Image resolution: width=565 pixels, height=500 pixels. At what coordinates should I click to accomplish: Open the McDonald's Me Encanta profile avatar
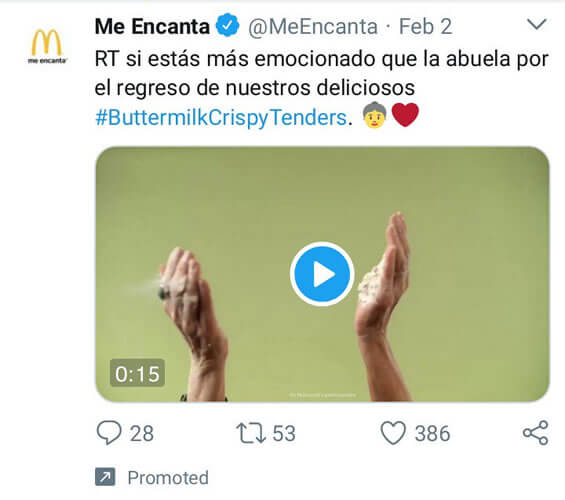(47, 47)
